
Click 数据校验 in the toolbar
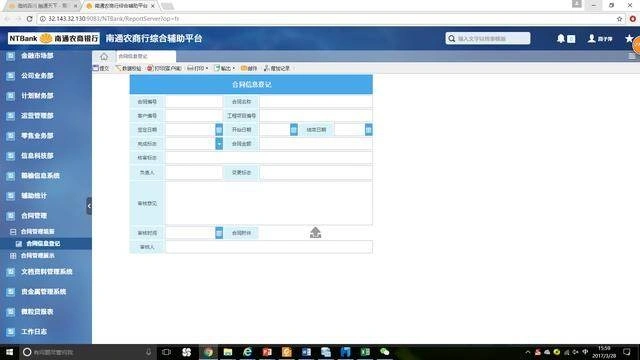(128, 68)
